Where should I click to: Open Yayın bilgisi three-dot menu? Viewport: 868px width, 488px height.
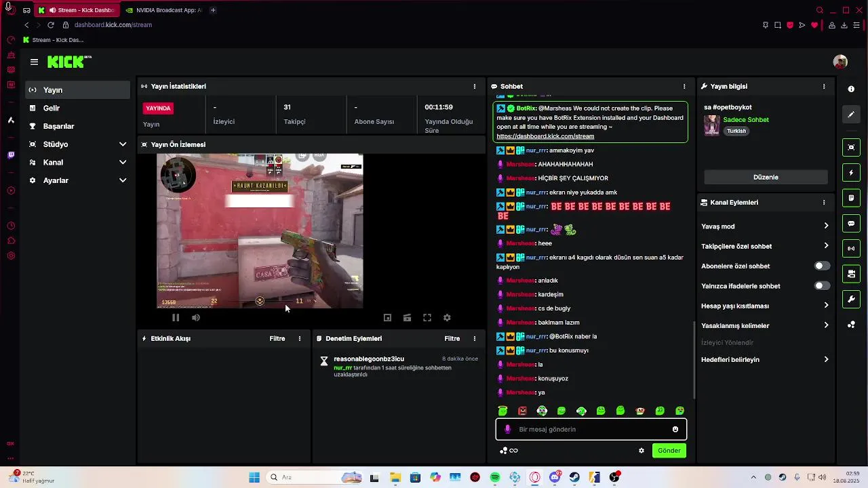click(x=824, y=86)
